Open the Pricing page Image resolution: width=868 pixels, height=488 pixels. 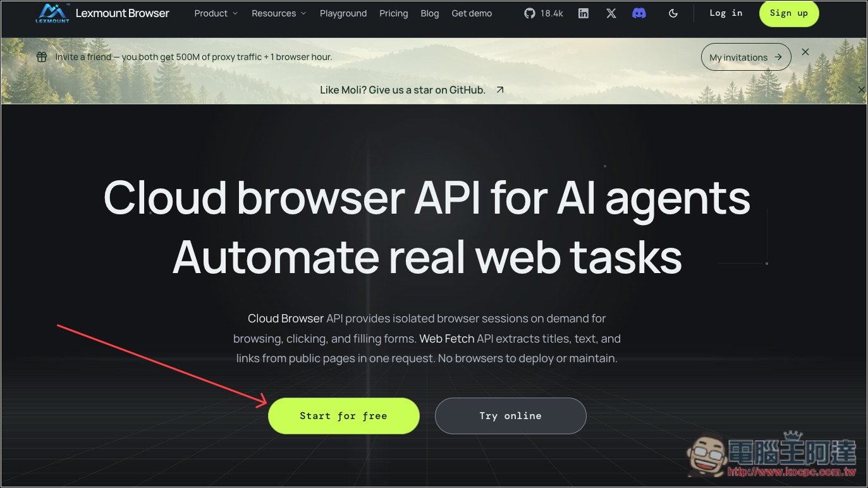coord(393,13)
